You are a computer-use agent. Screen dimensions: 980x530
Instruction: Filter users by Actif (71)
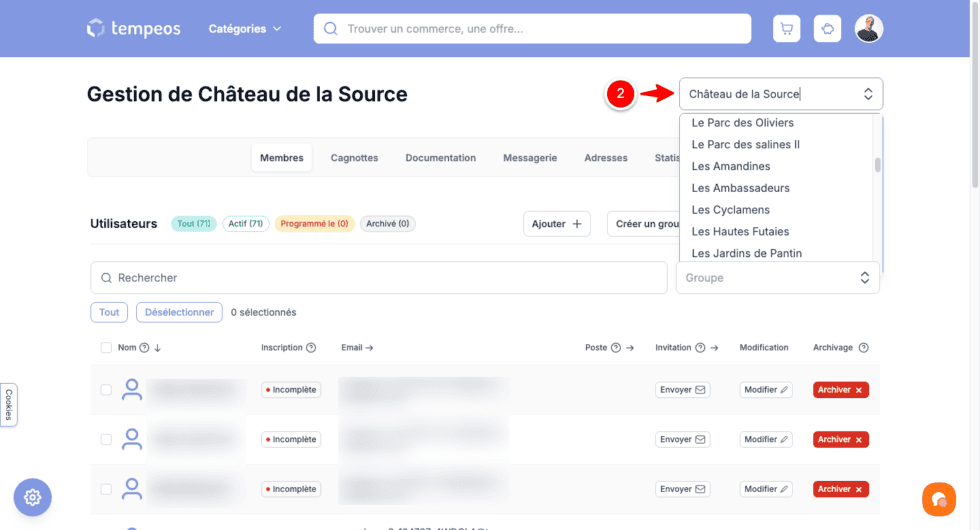(x=246, y=224)
